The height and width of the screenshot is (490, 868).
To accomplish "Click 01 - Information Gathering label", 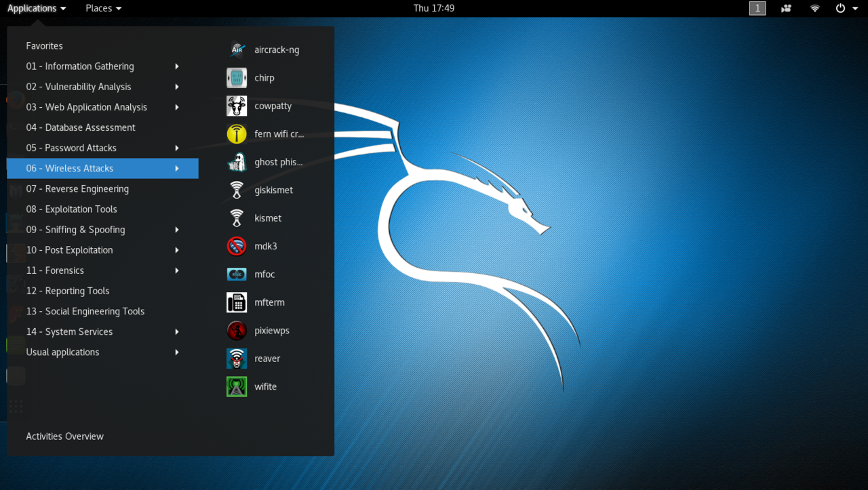I will pos(80,66).
